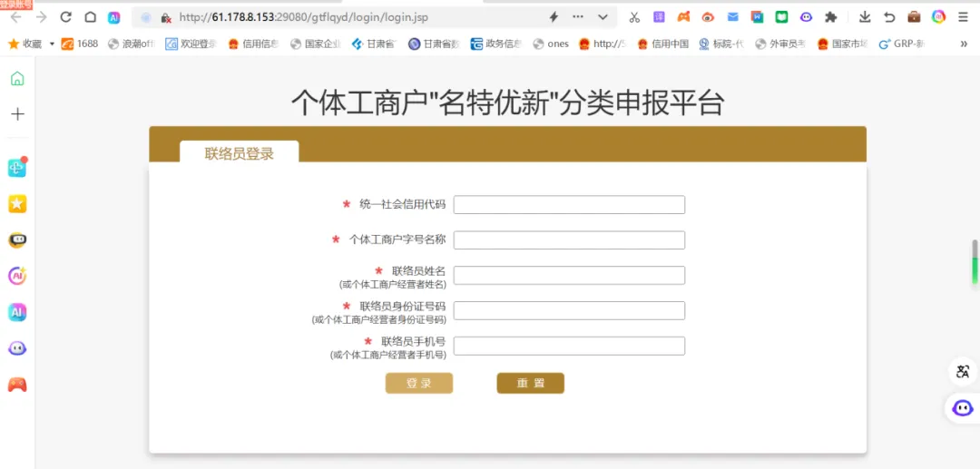Open the ones bookmark
This screenshot has height=469, width=980.
click(x=552, y=44)
